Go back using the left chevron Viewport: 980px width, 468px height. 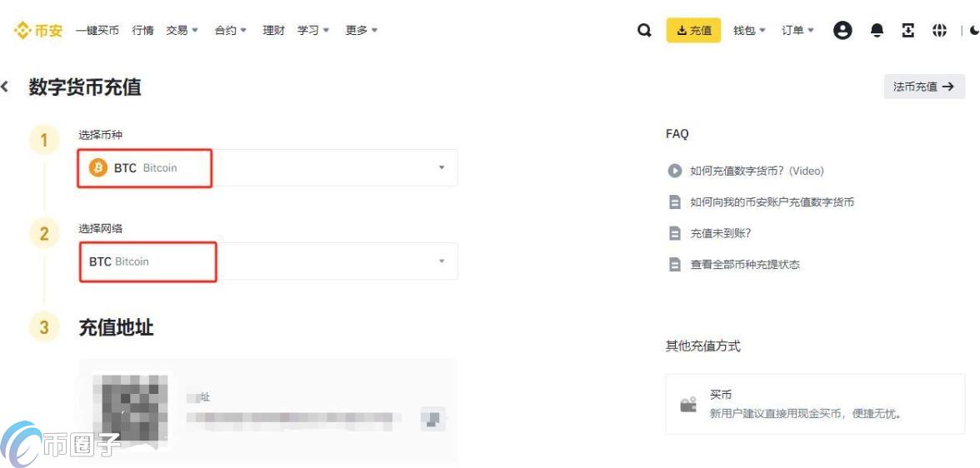[x=5, y=87]
